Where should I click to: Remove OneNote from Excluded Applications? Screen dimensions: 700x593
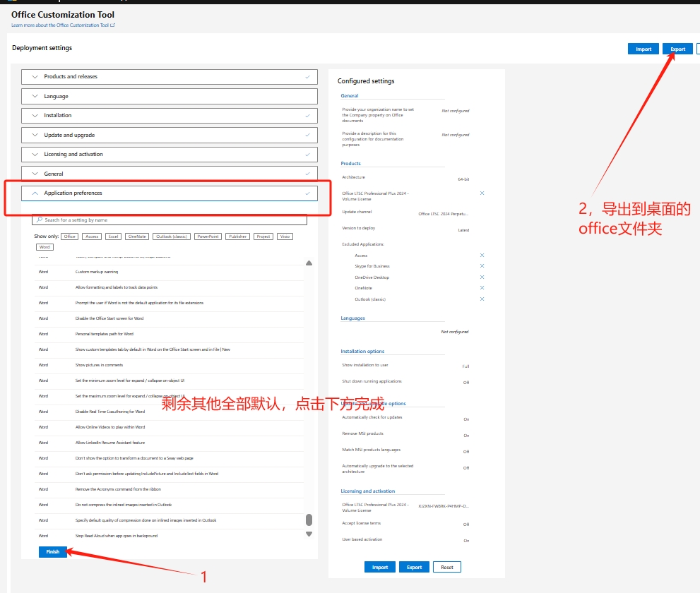click(482, 288)
